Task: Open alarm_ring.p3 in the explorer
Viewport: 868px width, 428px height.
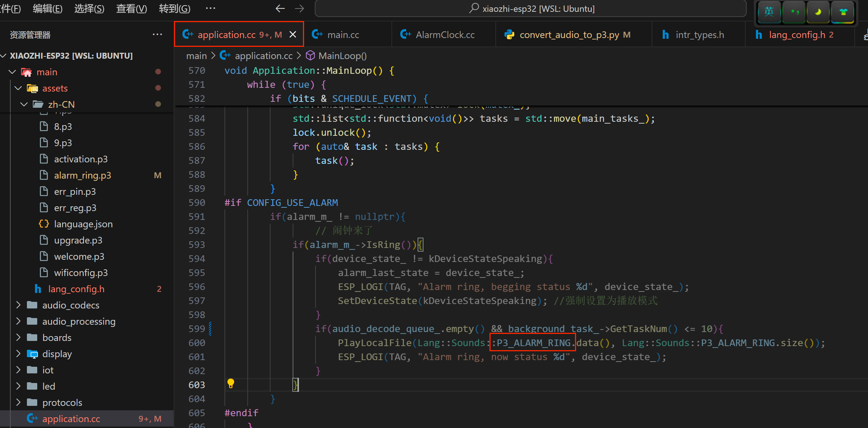Action: click(x=82, y=175)
